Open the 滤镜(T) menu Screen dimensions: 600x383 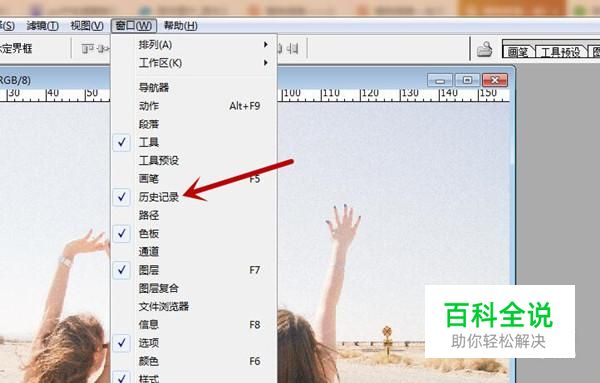pos(42,26)
